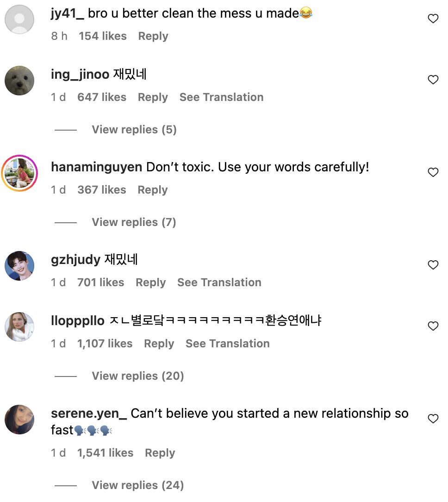Open hanaminguyen's story from profile picture
The height and width of the screenshot is (502, 448).
tap(19, 173)
